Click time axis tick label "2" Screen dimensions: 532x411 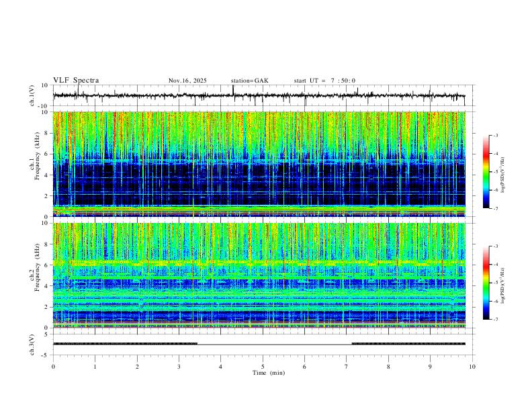pos(137,367)
